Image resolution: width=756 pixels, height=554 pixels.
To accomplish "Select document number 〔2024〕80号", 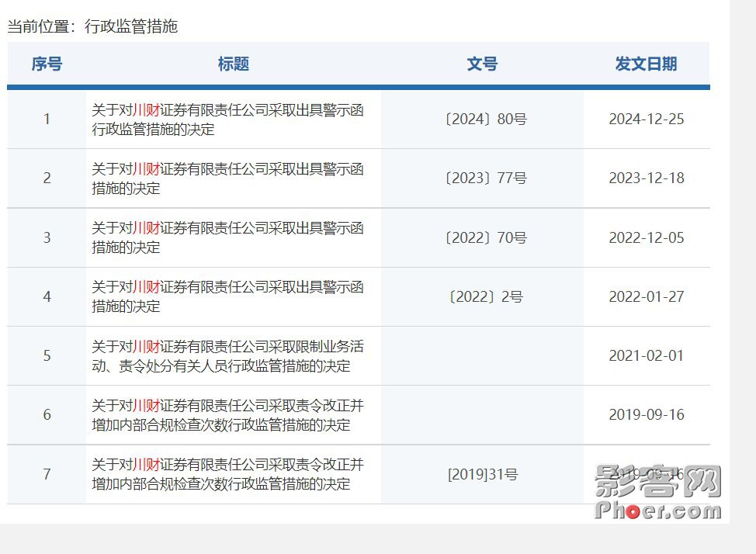I will coord(486,119).
